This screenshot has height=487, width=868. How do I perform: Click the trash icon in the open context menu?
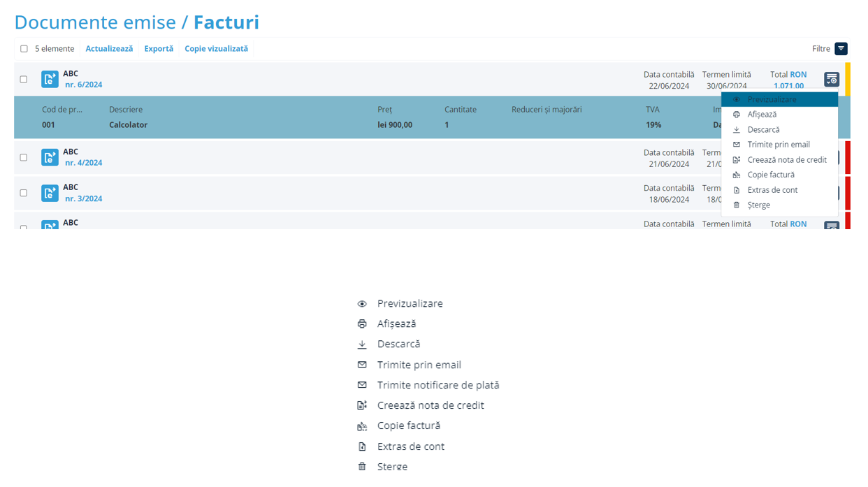tap(736, 205)
